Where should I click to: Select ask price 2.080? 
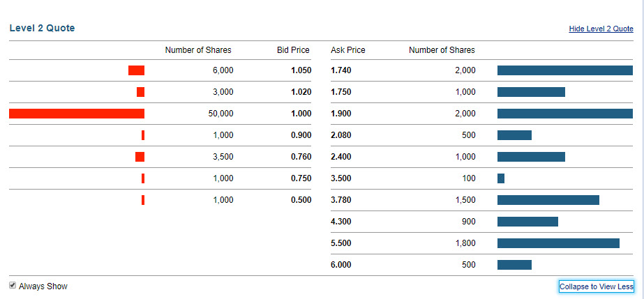coord(341,135)
